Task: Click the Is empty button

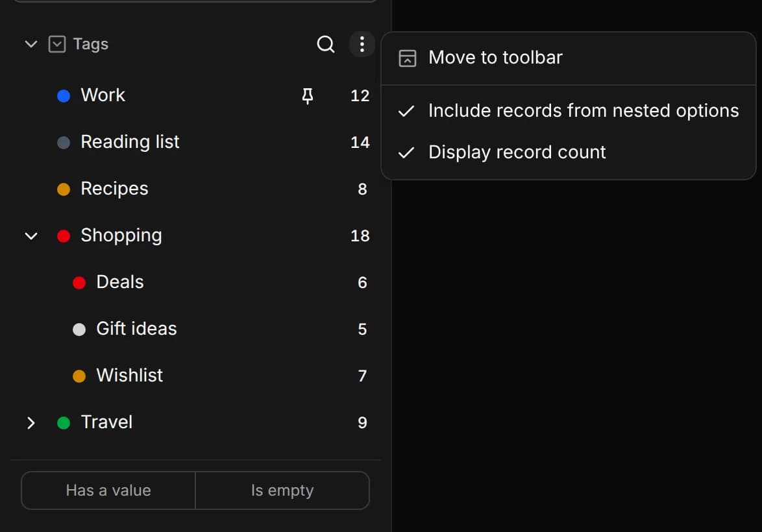Action: 282,490
